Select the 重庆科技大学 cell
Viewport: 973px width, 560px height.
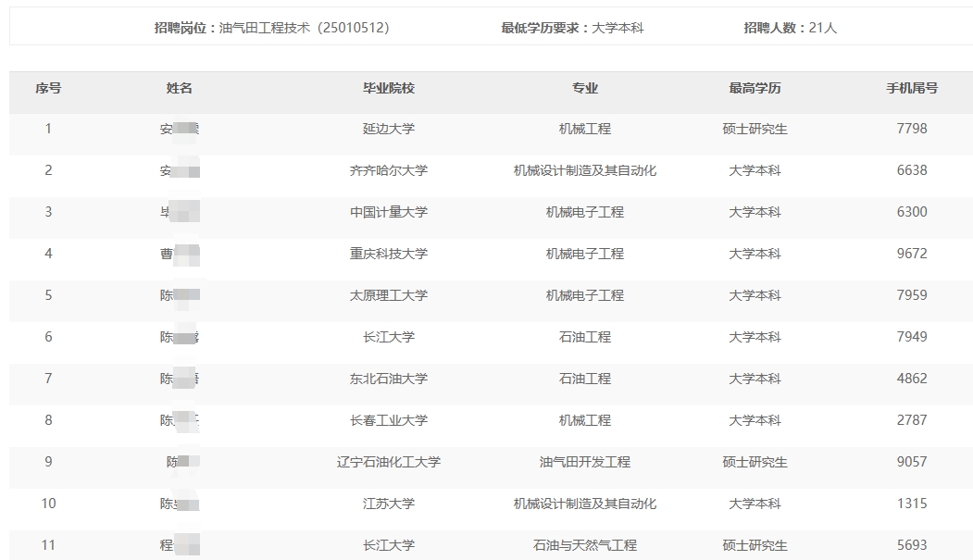389,254
